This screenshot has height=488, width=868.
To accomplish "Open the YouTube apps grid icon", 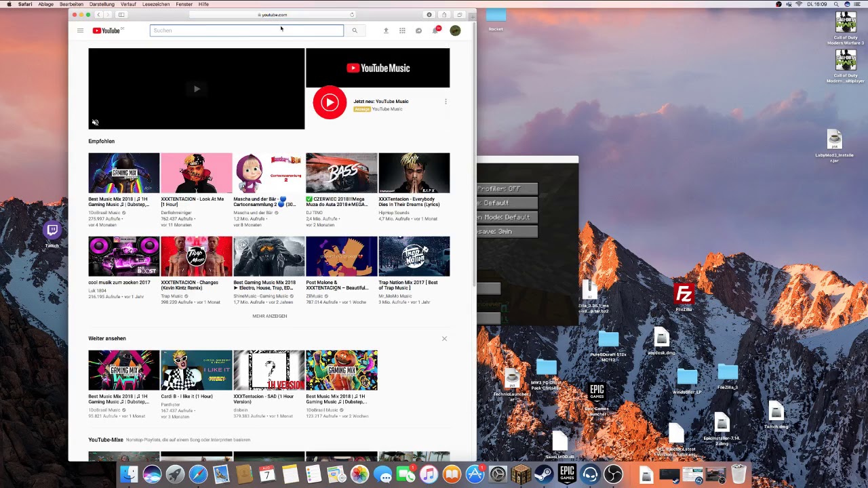I will [402, 30].
